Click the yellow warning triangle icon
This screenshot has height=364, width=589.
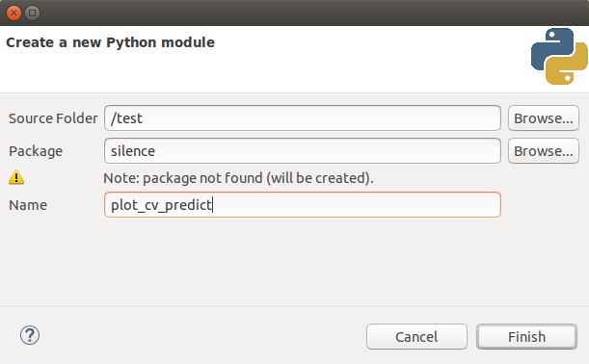[x=16, y=177]
